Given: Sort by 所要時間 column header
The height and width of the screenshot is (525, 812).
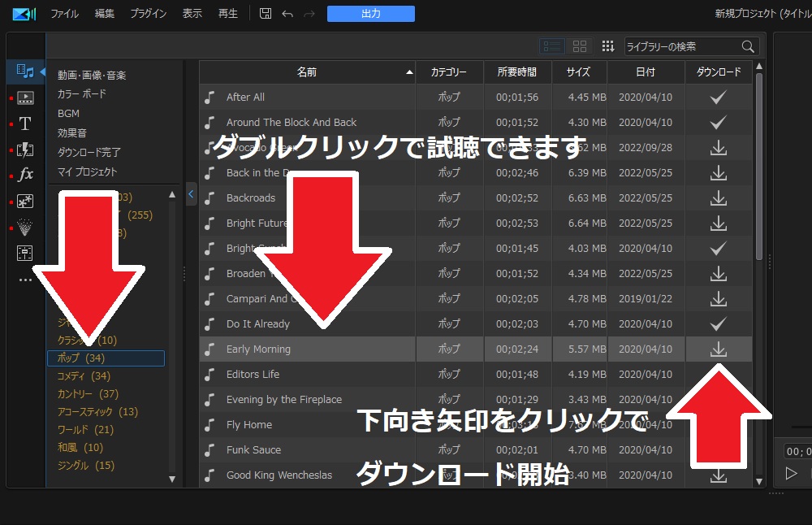Looking at the screenshot, I should 517,72.
